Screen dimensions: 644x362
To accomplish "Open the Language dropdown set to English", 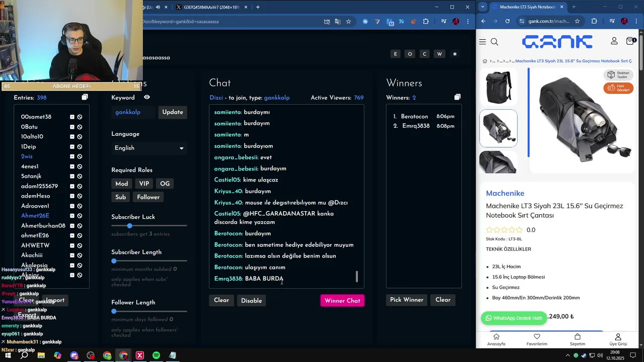I will pyautogui.click(x=149, y=148).
